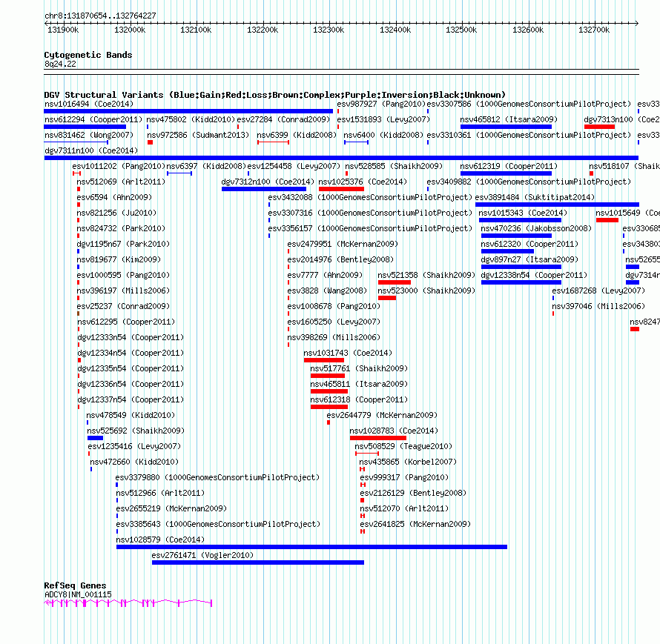Open nsv6400 (Kidd2008) variant

point(383,135)
